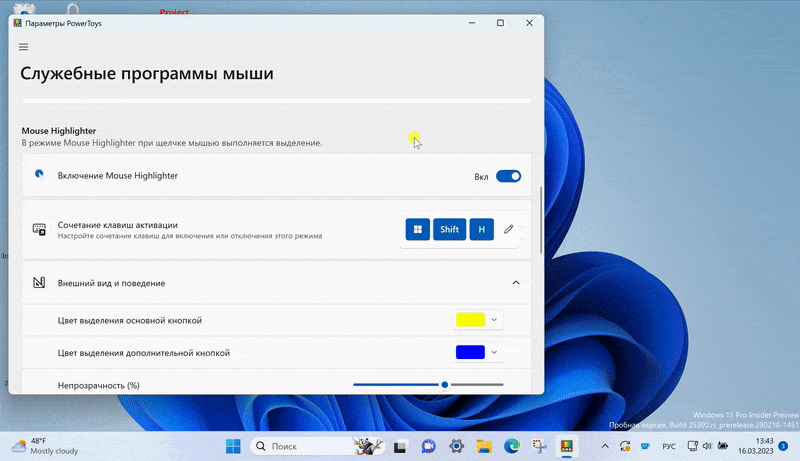The height and width of the screenshot is (461, 800).
Task: Click the Windows key in the shortcut
Action: pyautogui.click(x=417, y=229)
